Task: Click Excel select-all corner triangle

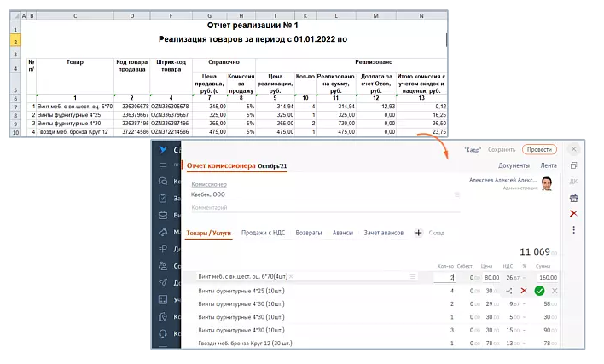Action: pyautogui.click(x=15, y=16)
